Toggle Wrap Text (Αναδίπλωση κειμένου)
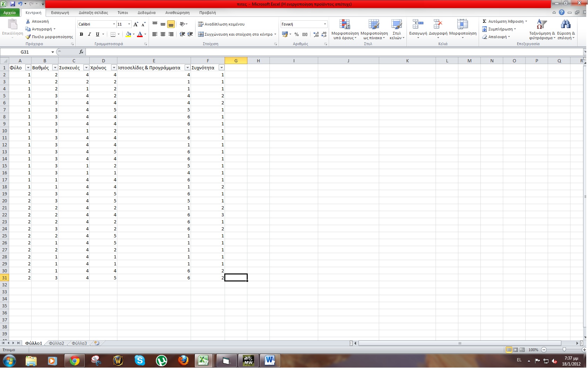This screenshot has width=588, height=369. (221, 24)
